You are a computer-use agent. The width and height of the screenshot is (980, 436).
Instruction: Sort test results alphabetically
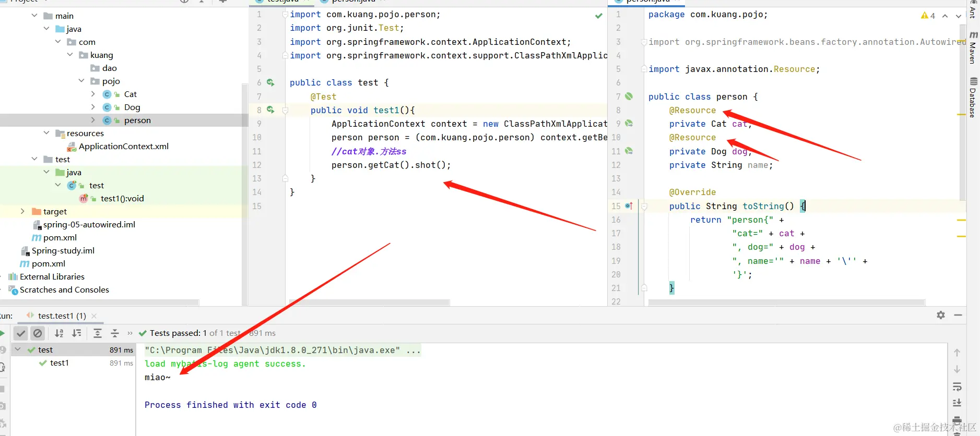59,333
